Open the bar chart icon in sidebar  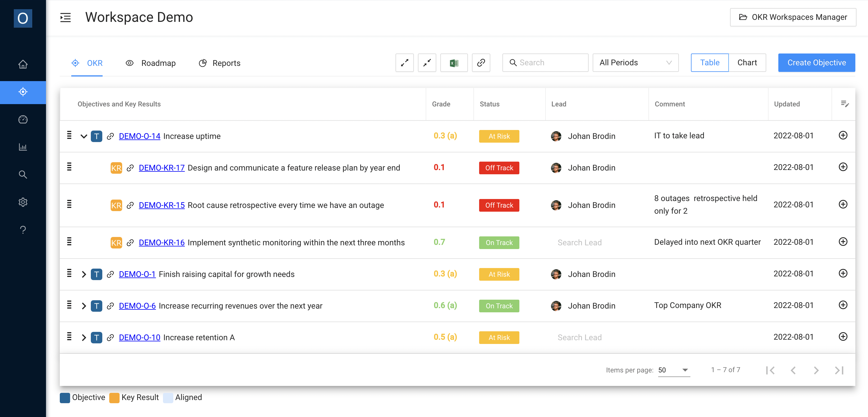pyautogui.click(x=23, y=147)
